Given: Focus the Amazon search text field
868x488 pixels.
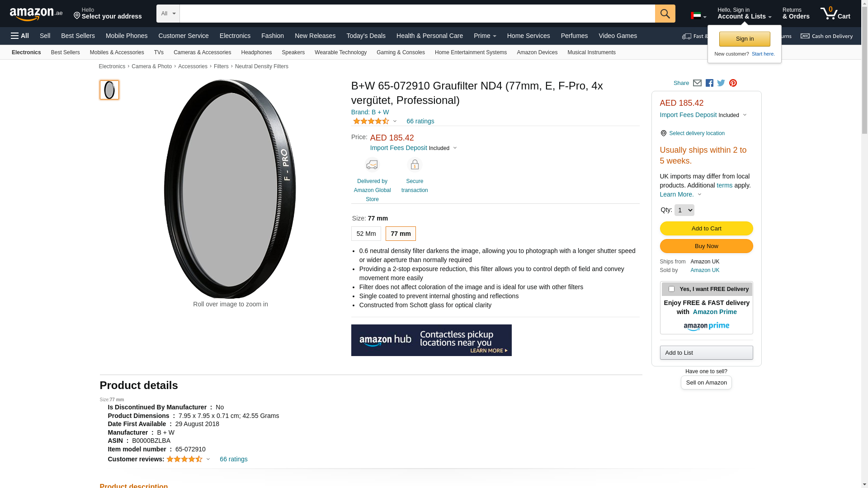Looking at the screenshot, I should (417, 14).
